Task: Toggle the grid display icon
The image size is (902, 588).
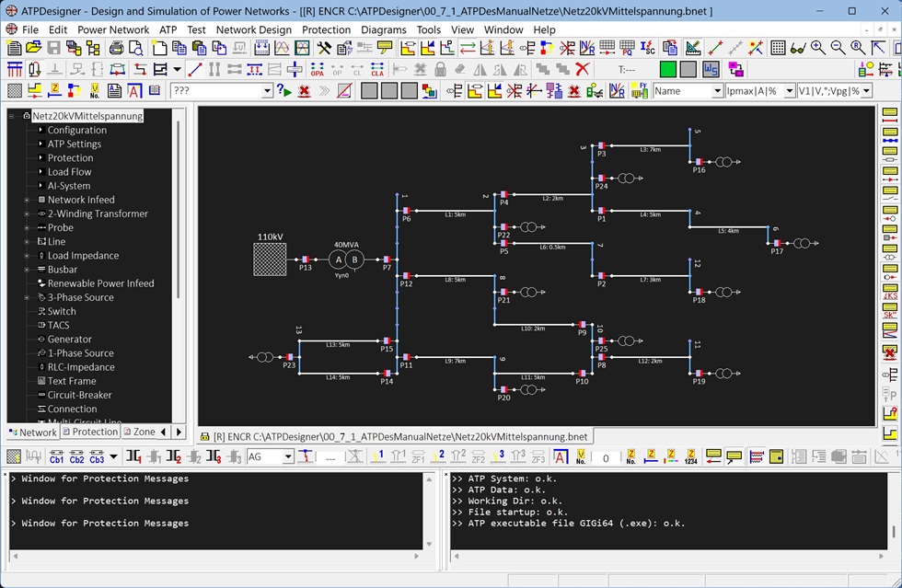Action: click(x=778, y=48)
